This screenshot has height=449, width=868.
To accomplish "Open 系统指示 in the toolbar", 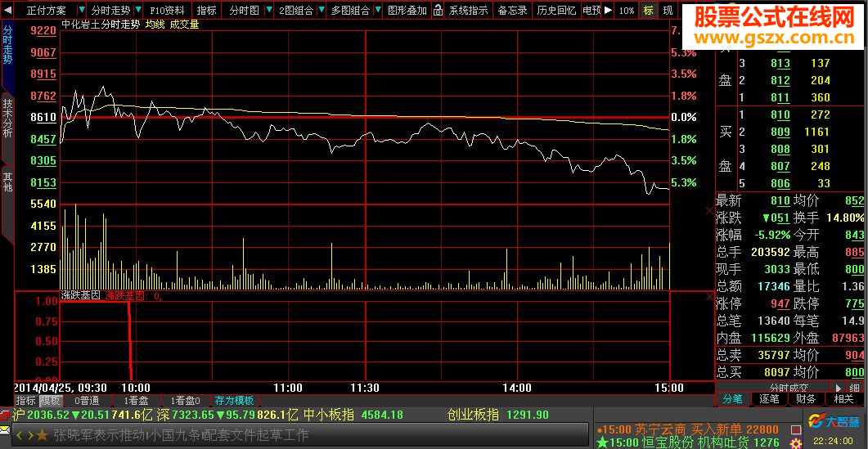I will (468, 10).
